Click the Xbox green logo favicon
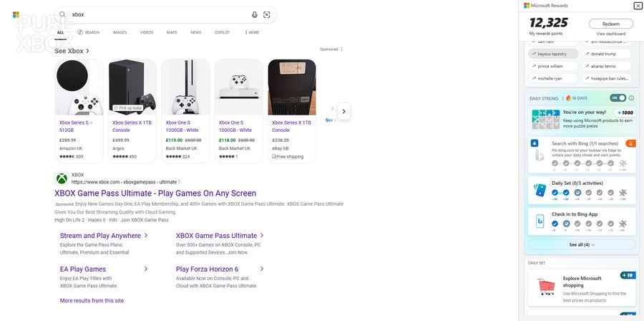Image resolution: width=644 pixels, height=321 pixels. (x=62, y=178)
